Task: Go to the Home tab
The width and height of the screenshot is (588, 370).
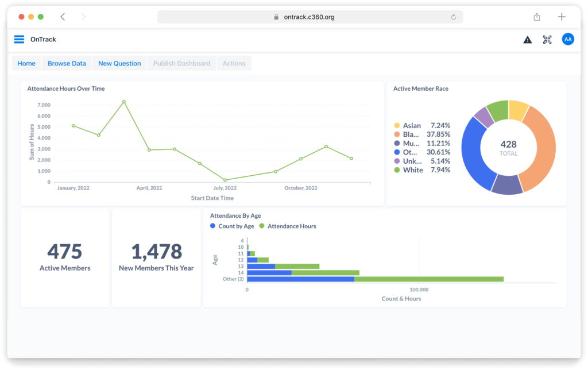Action: click(x=26, y=64)
